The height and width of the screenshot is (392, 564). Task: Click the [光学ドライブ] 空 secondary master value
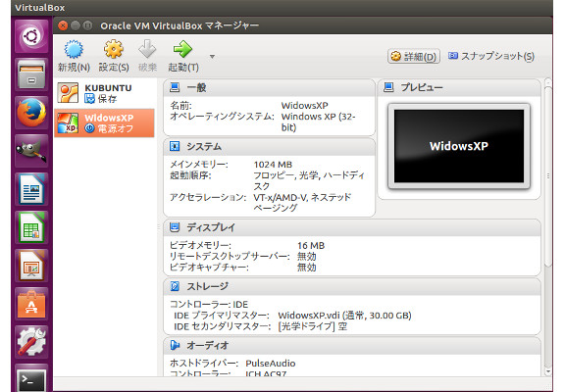pos(313,326)
